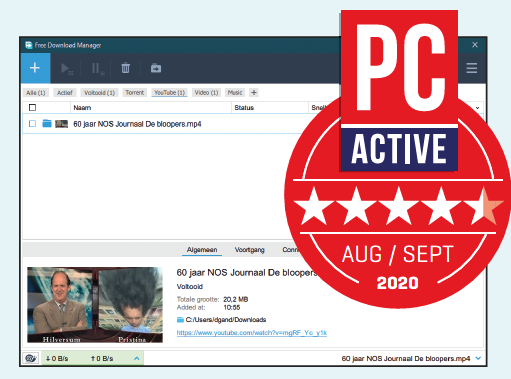This screenshot has width=511, height=379.
Task: Click the 20,2 MB total size value
Action: click(x=236, y=299)
